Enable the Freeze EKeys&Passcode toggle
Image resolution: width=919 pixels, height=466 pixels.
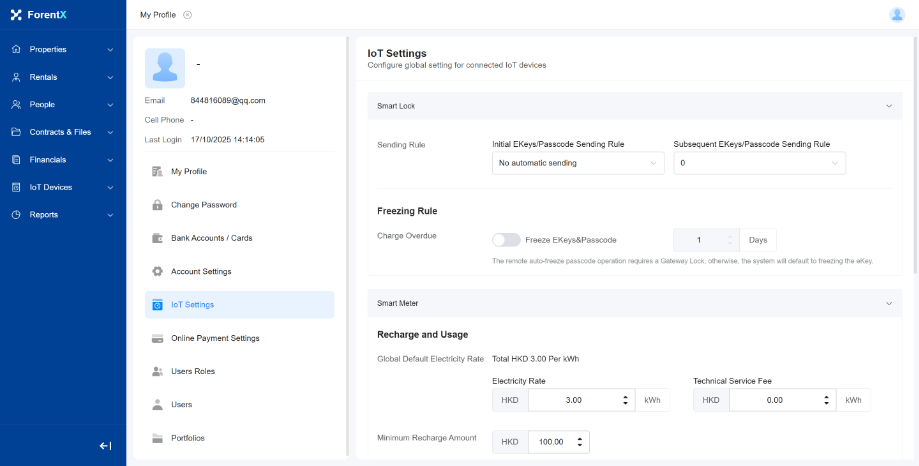506,240
